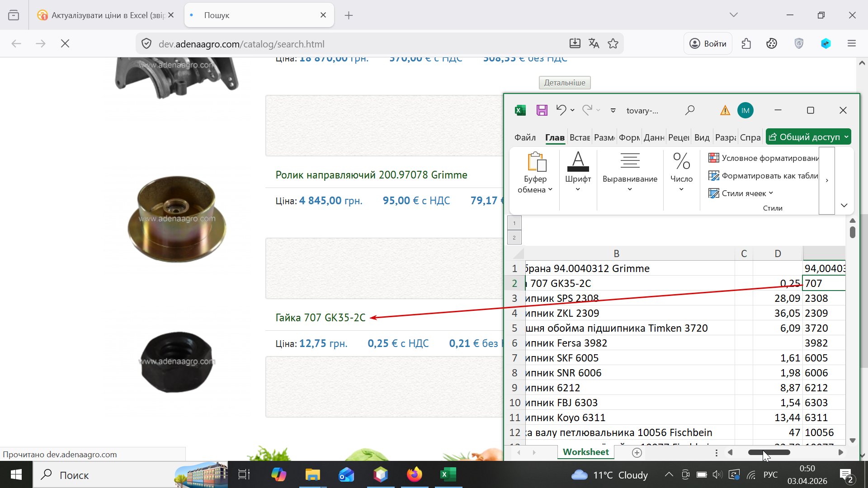The height and width of the screenshot is (488, 868).
Task: Expand the collapsed Excel ribbon chevron
Action: coord(844,206)
